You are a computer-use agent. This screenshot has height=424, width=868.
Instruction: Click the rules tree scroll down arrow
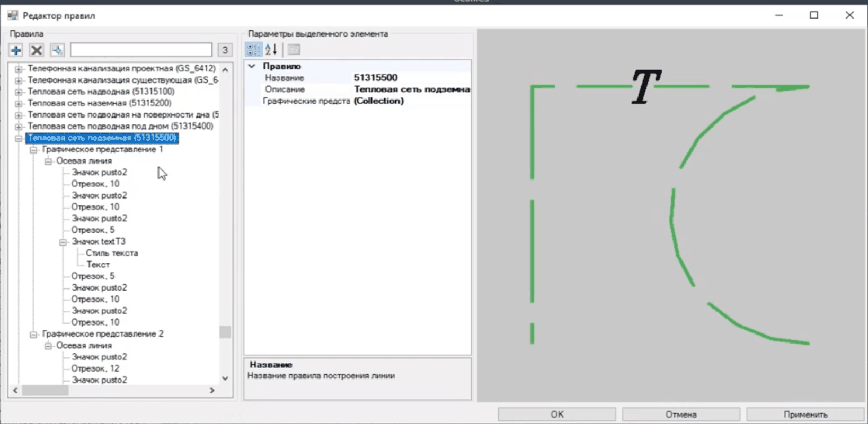click(x=225, y=378)
